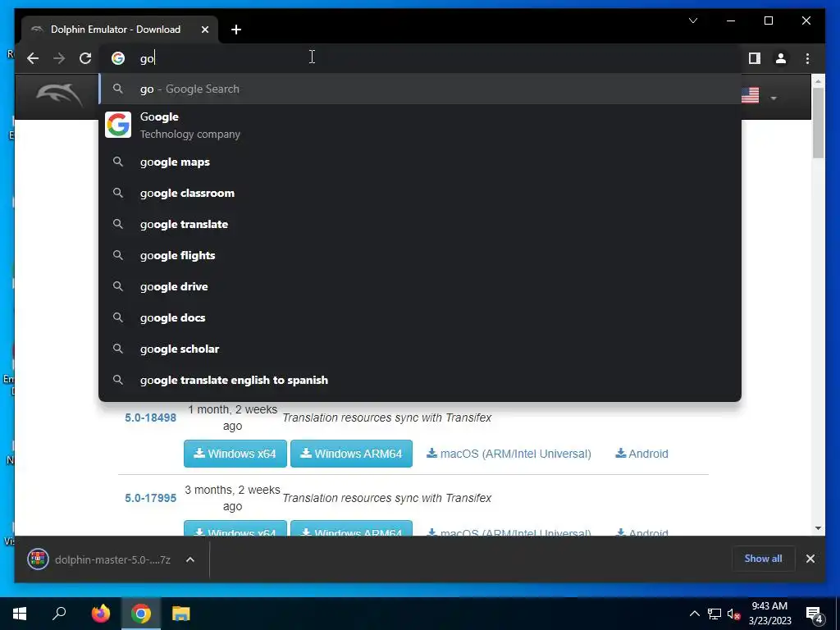Click the Google logo thumbnail in suggestions
Viewport: 840px width, 630px height.
point(118,125)
